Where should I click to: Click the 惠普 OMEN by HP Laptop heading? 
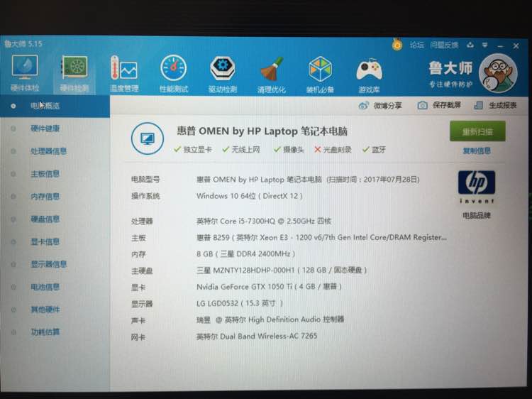click(x=262, y=131)
